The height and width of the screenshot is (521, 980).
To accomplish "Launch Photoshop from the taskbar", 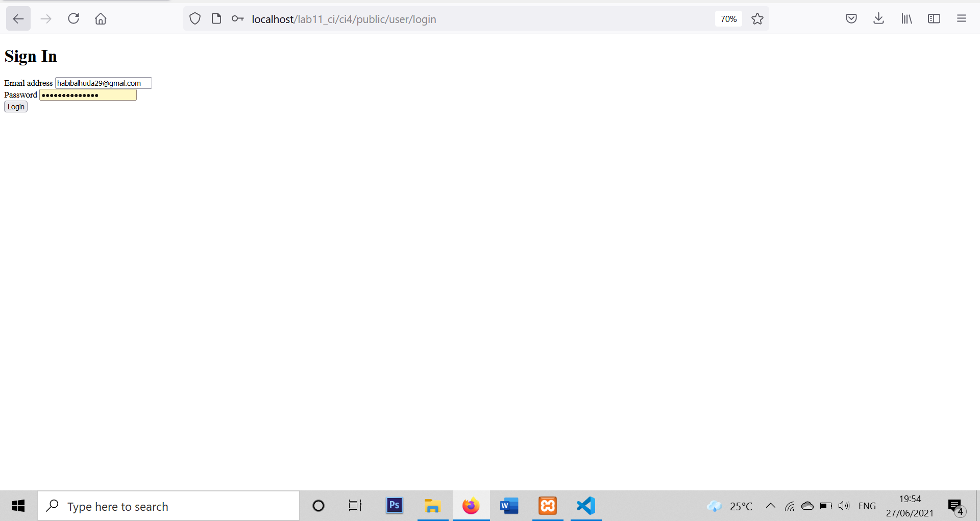I will [x=394, y=506].
